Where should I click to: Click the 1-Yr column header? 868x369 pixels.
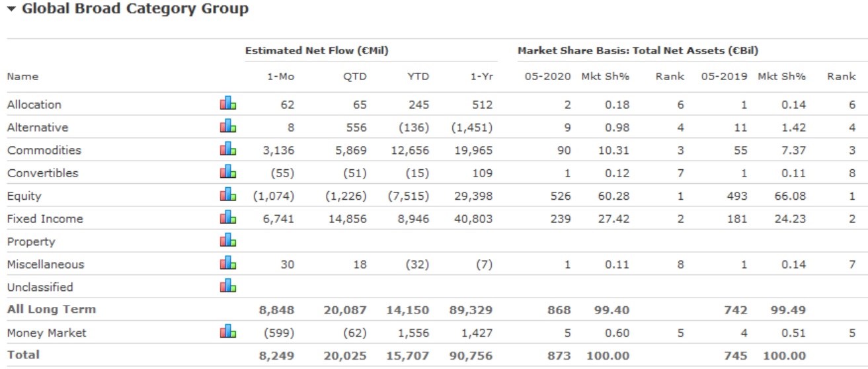coord(481,77)
